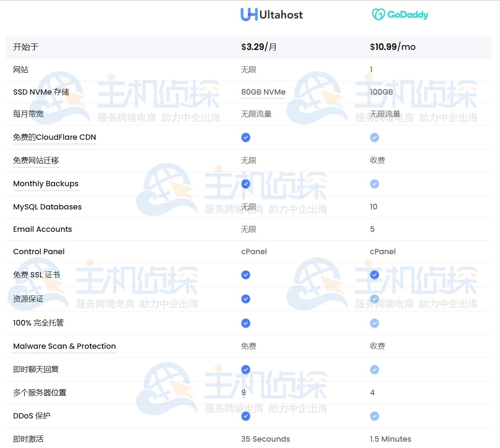This screenshot has height=448, width=500.
Task: Click Ultahost's 免费 malware scan value
Action: 249,346
